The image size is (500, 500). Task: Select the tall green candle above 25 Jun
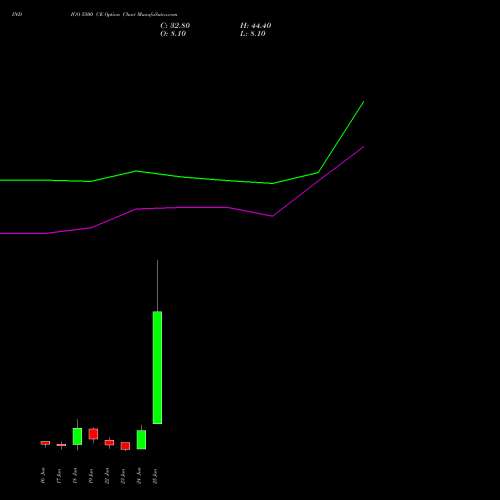pos(157,367)
